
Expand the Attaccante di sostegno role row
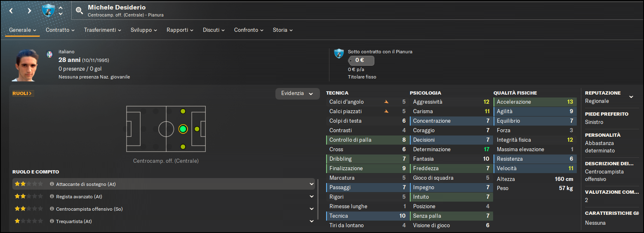311,184
